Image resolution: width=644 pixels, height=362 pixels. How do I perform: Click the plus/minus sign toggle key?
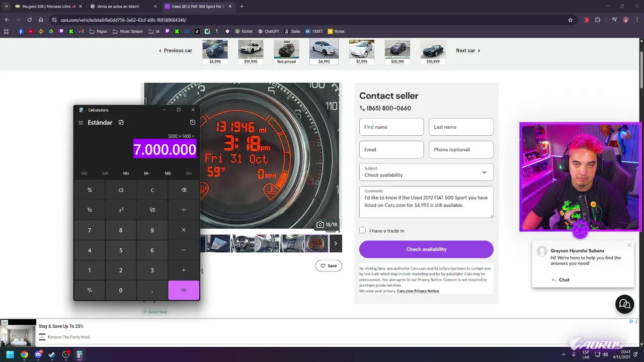click(90, 290)
